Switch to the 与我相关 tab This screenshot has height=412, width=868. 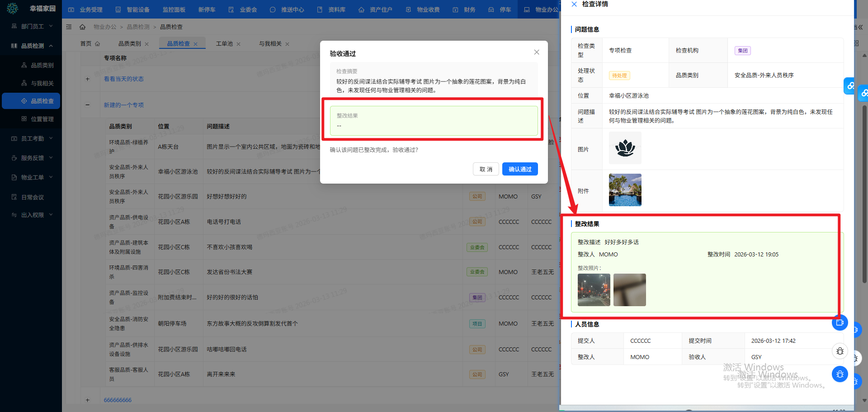(270, 44)
